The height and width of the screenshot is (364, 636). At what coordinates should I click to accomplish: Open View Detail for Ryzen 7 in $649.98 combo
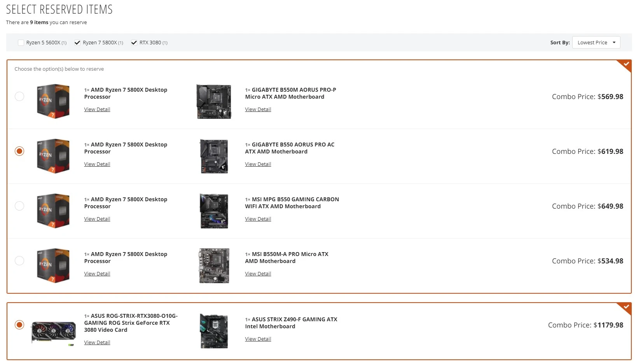(x=97, y=219)
